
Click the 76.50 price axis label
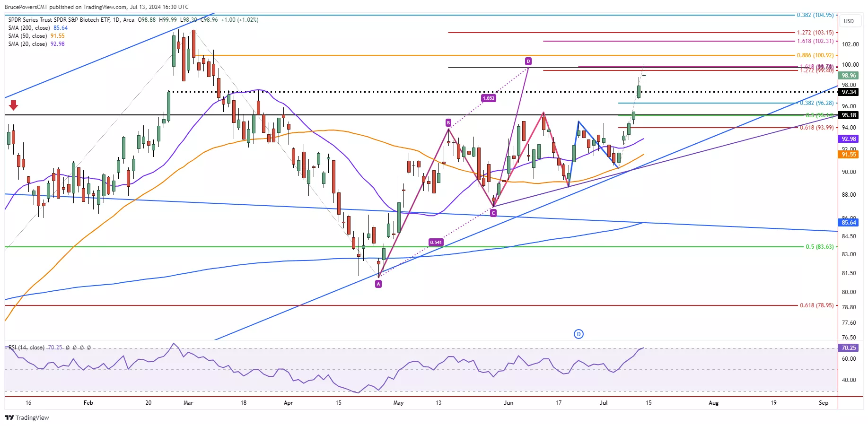(849, 338)
